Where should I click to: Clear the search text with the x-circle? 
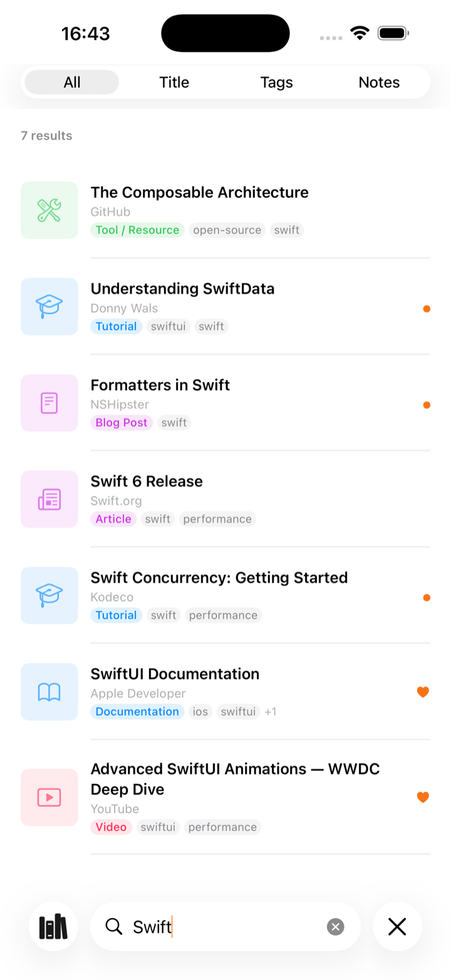[x=336, y=927]
